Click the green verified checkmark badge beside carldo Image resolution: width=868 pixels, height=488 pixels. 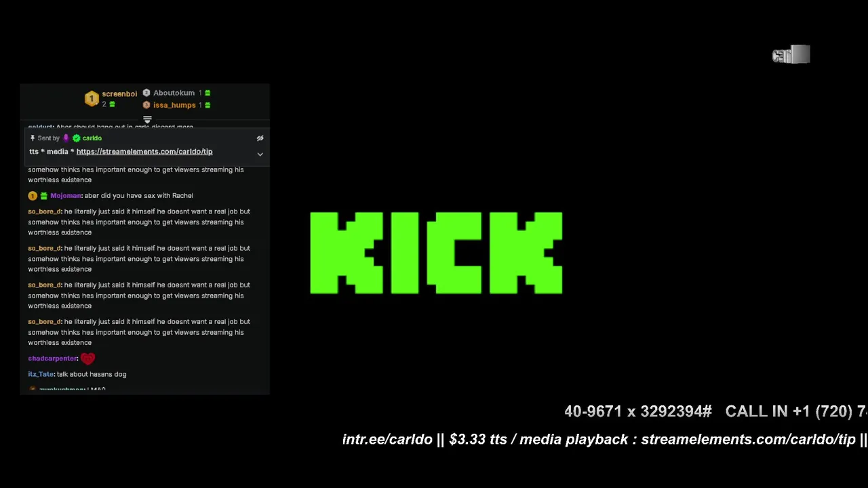tap(76, 138)
